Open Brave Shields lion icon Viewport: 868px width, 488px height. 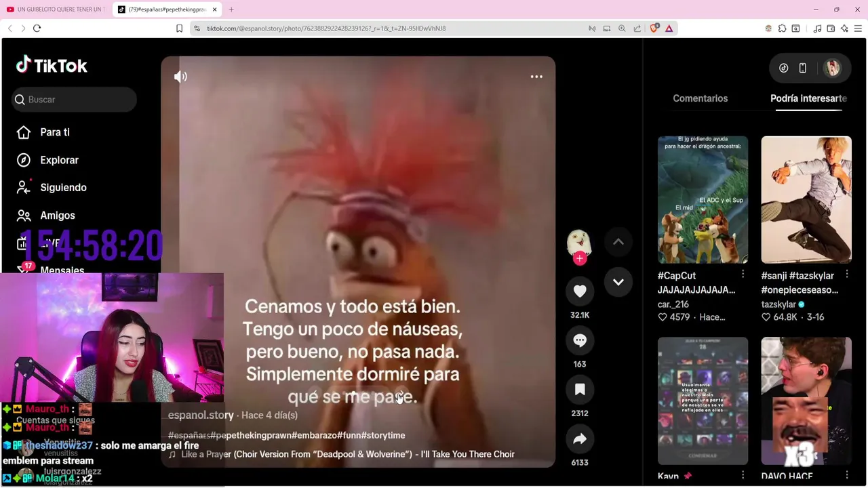coord(654,28)
